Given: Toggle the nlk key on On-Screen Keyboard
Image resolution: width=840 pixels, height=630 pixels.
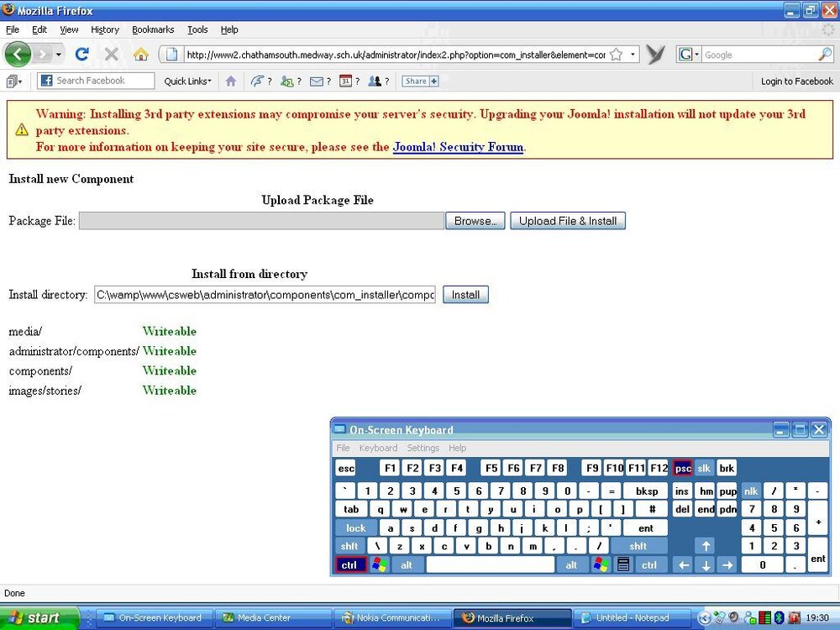Looking at the screenshot, I should tap(751, 491).
